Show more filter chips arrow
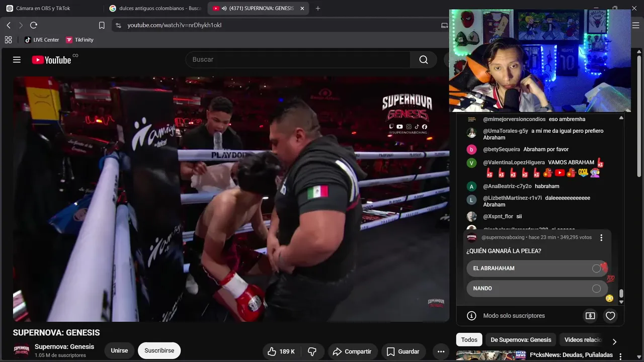Screen dimensions: 644x362 click(x=614, y=341)
